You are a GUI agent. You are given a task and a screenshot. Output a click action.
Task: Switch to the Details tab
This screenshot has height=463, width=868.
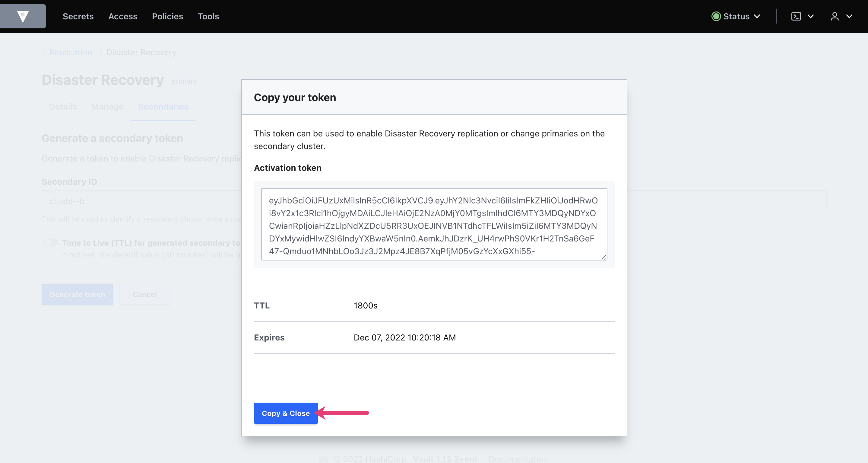(62, 107)
